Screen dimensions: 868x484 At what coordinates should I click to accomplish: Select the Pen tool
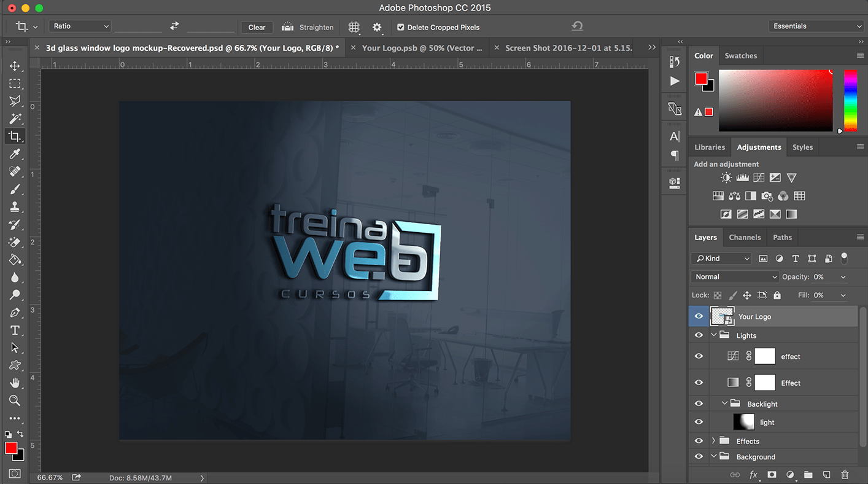pyautogui.click(x=15, y=313)
